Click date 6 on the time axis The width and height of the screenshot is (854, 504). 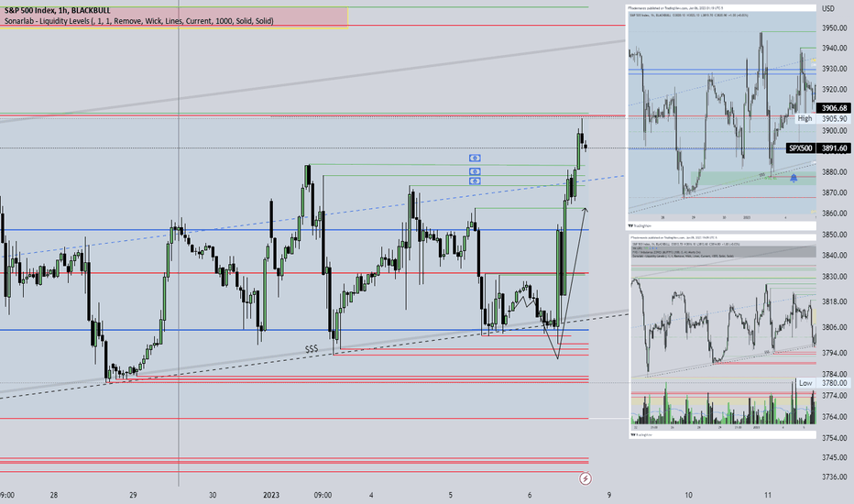point(530,495)
